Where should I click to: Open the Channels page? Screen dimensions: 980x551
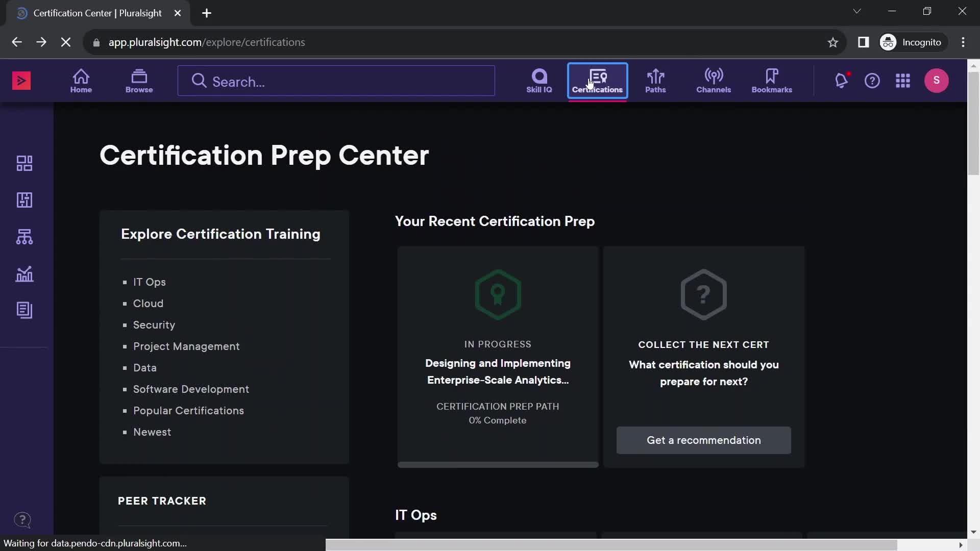714,81
